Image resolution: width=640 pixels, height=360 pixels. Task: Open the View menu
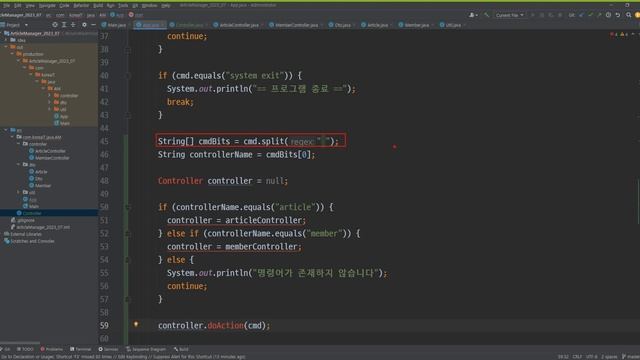(x=30, y=5)
